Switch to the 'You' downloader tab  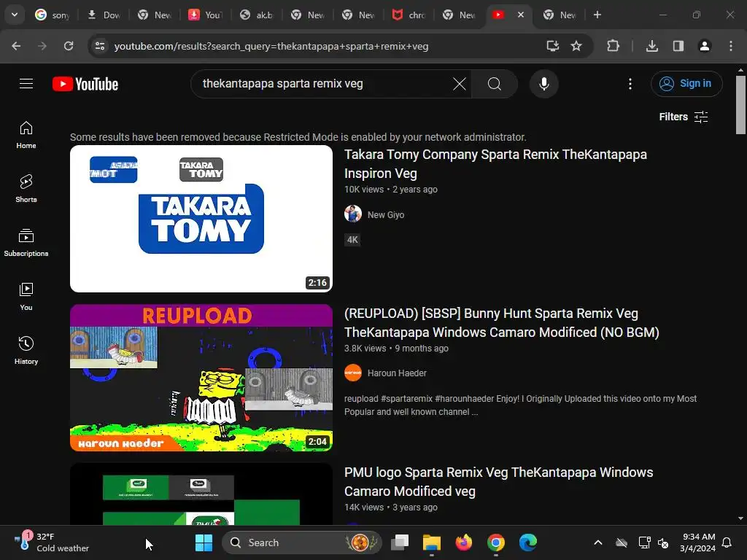(206, 15)
